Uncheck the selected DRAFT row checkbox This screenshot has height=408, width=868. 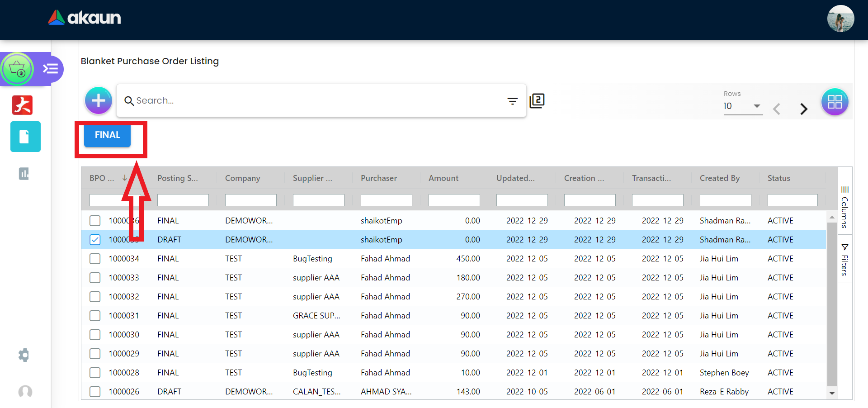pos(95,240)
